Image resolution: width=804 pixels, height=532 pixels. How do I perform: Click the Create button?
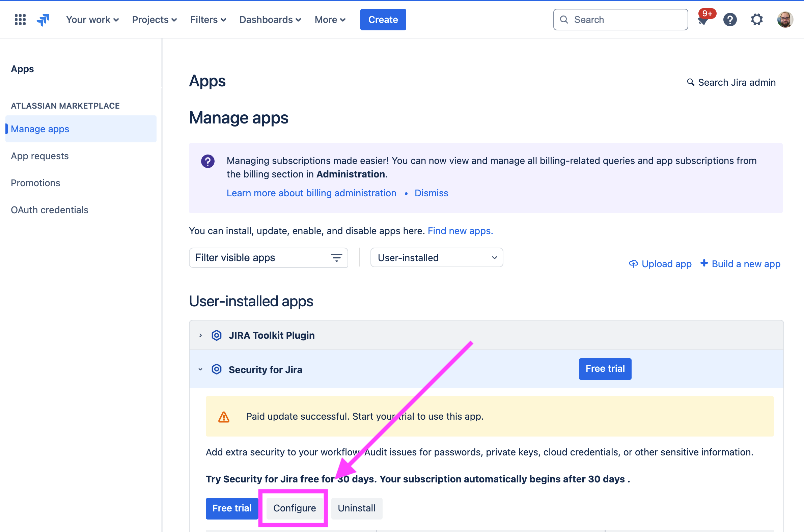tap(383, 20)
